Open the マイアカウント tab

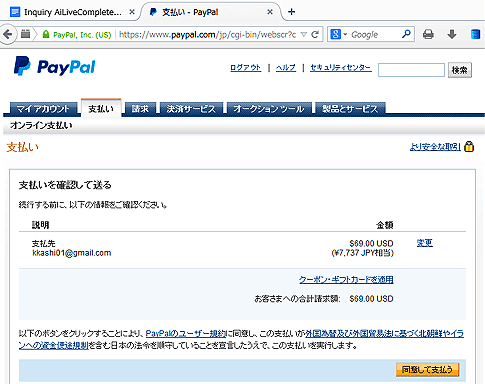coord(43,109)
